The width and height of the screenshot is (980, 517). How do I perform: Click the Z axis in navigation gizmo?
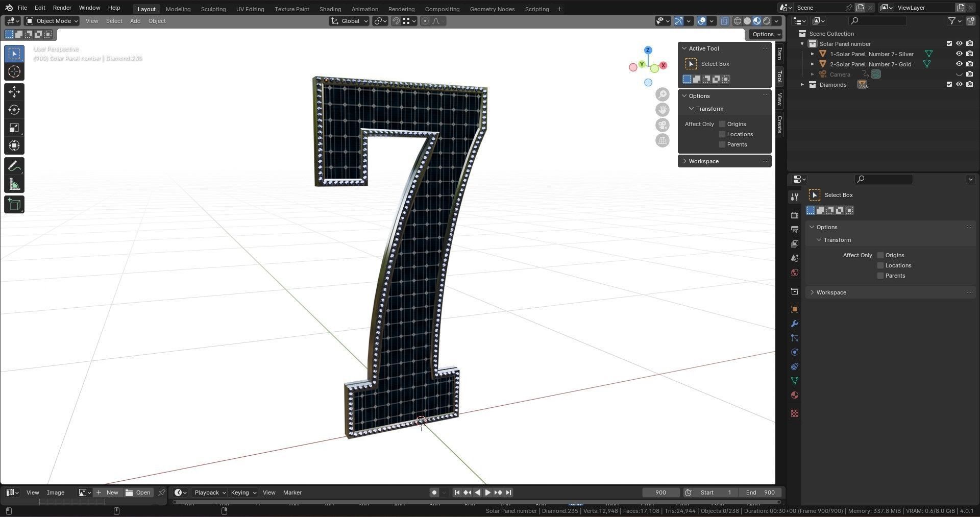click(648, 50)
